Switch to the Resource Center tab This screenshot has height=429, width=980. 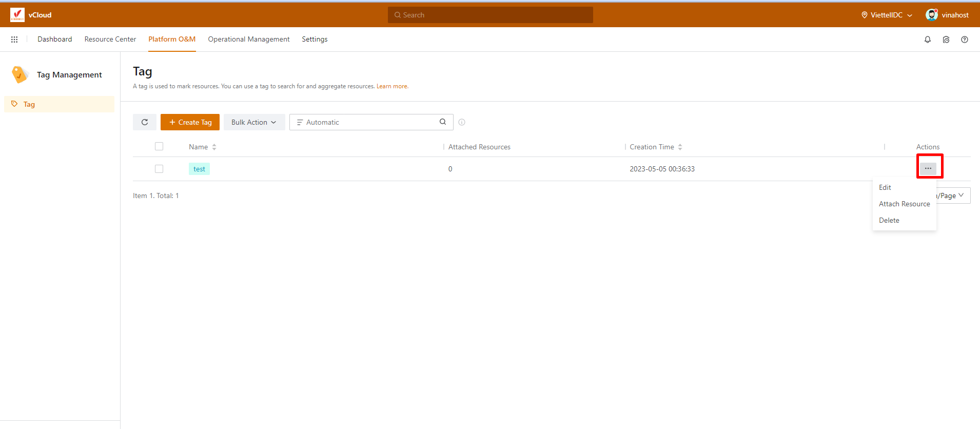tap(110, 40)
